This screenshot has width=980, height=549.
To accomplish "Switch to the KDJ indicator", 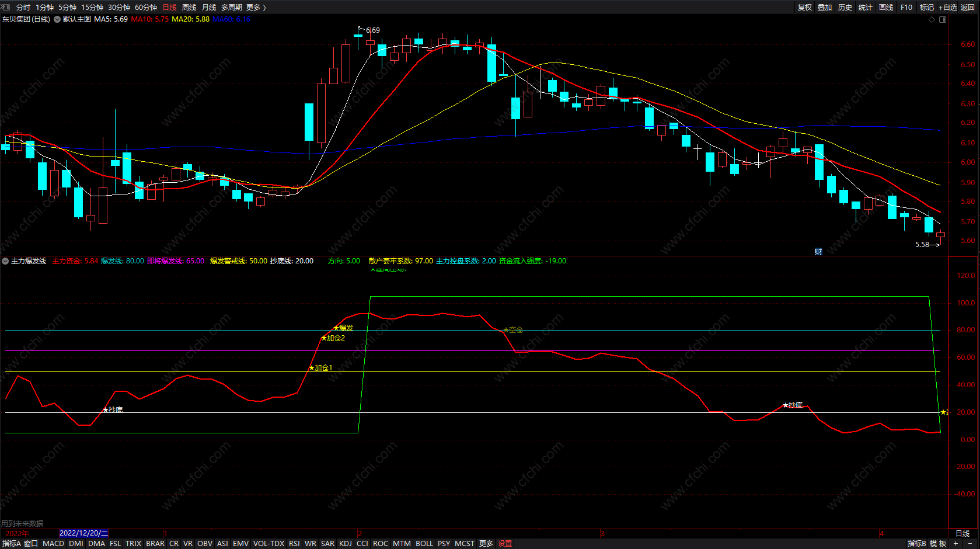I will click(346, 543).
